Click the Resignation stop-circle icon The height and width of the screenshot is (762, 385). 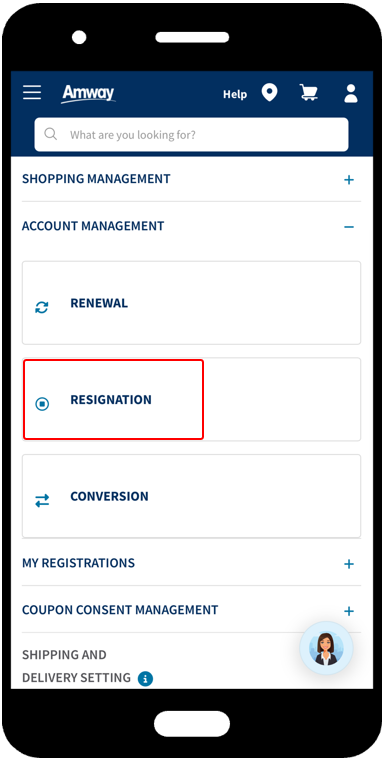tap(42, 403)
